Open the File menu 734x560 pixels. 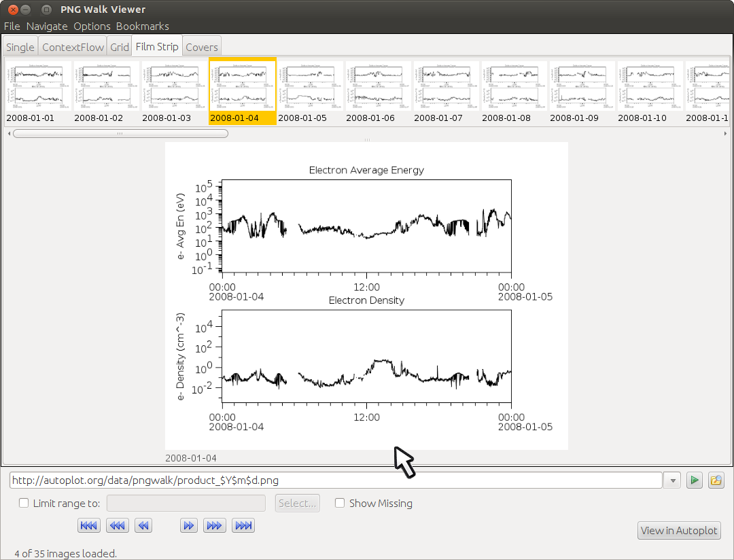[x=12, y=26]
